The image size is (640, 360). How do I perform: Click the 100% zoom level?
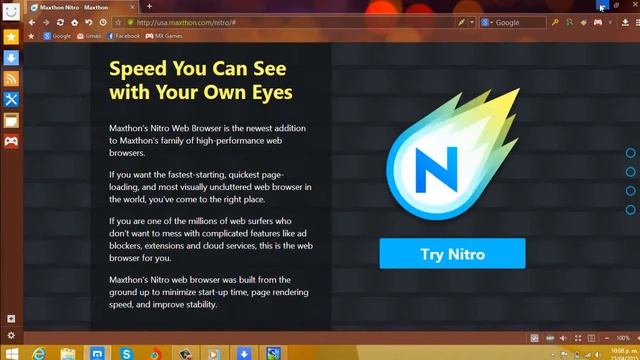point(623,338)
